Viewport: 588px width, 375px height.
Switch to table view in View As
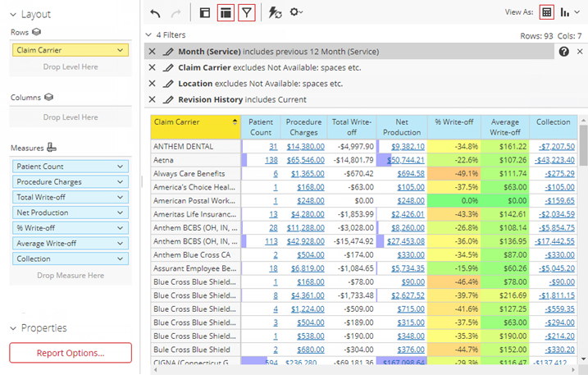tap(547, 12)
